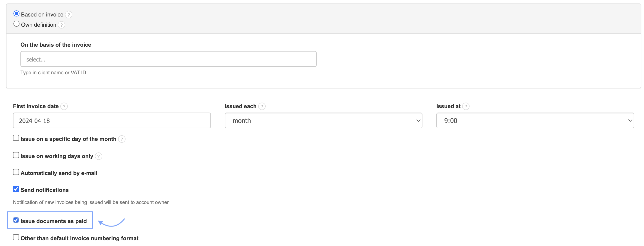Image resolution: width=644 pixels, height=246 pixels.
Task: Tick Issue on working days only
Action: click(x=16, y=155)
